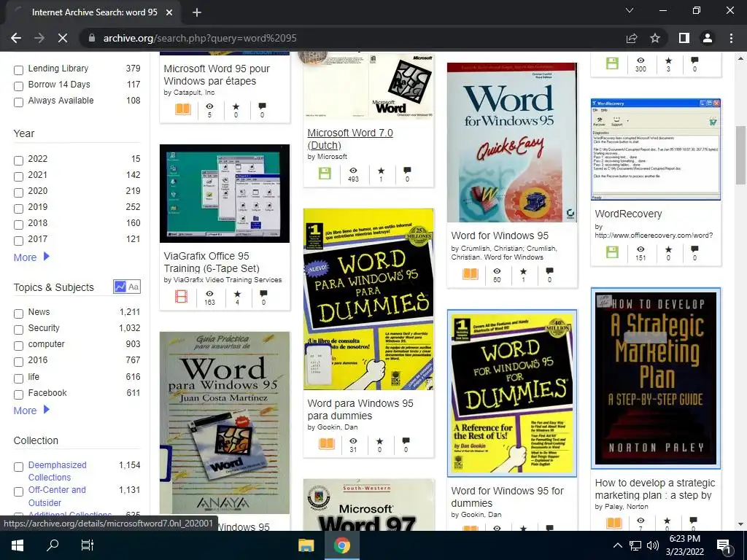
Task: Click the floppy disk icon under Microsoft Word 7.0 (Dutch)
Action: (325, 174)
